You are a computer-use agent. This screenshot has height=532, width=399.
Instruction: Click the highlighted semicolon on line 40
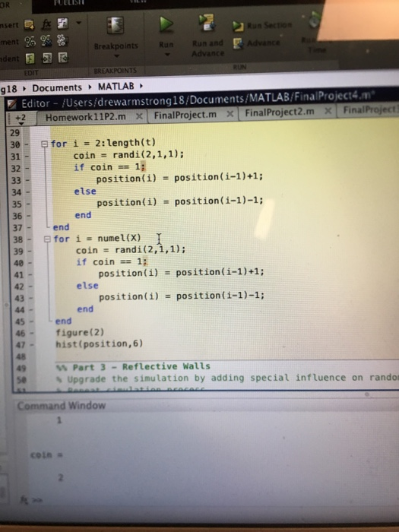tap(145, 261)
